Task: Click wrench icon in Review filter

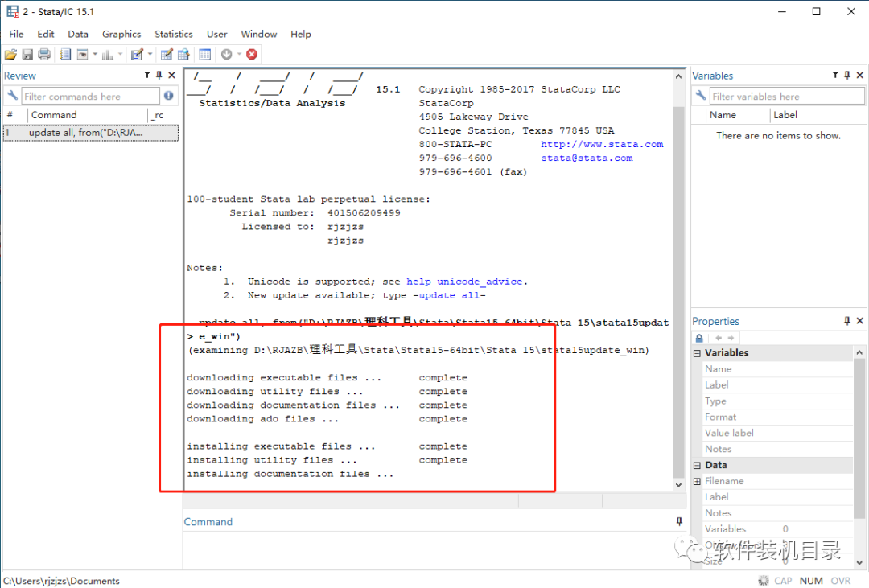Action: [12, 96]
